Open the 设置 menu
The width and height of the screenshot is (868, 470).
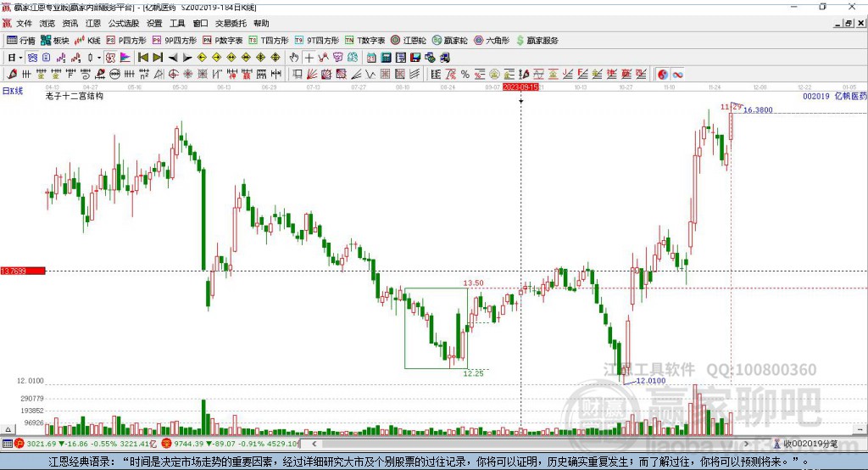154,23
